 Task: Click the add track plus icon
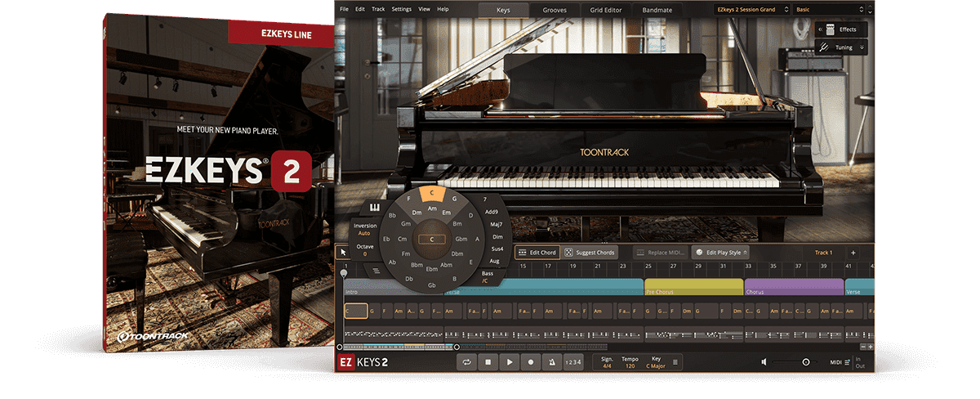pos(853,253)
